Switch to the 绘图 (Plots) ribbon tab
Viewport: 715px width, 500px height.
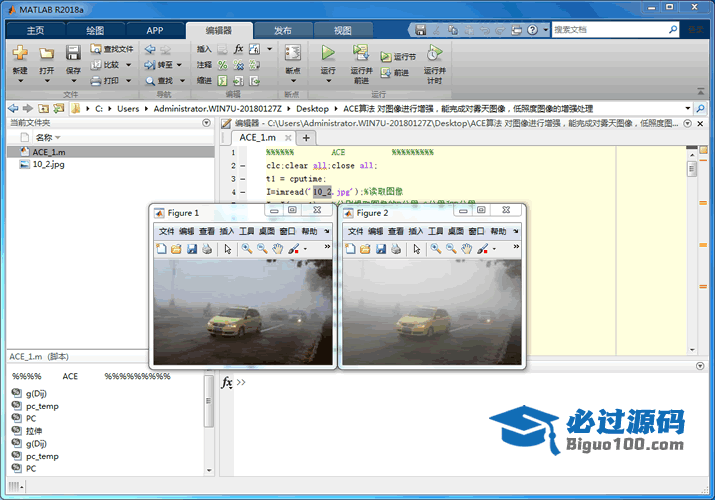coord(95,30)
